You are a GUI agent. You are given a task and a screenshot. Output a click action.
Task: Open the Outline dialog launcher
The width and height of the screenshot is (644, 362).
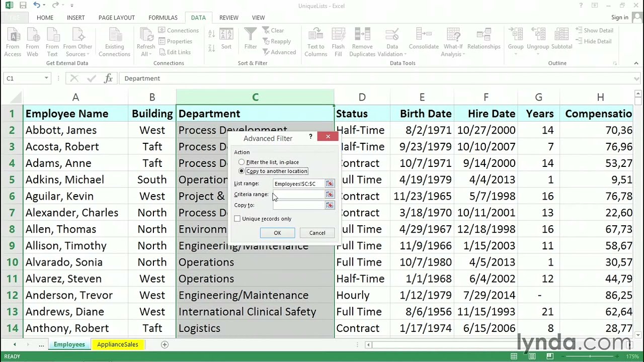point(615,63)
